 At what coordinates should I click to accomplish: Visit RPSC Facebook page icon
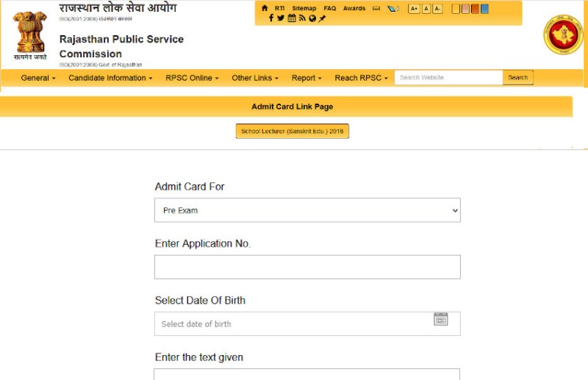(x=271, y=18)
